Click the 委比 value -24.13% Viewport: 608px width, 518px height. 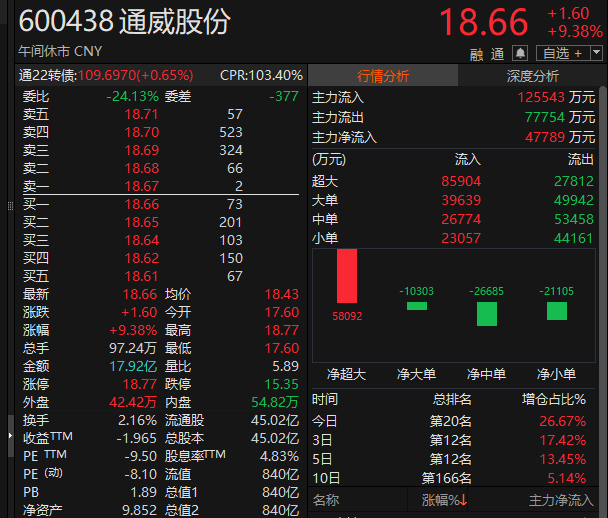coord(133,96)
